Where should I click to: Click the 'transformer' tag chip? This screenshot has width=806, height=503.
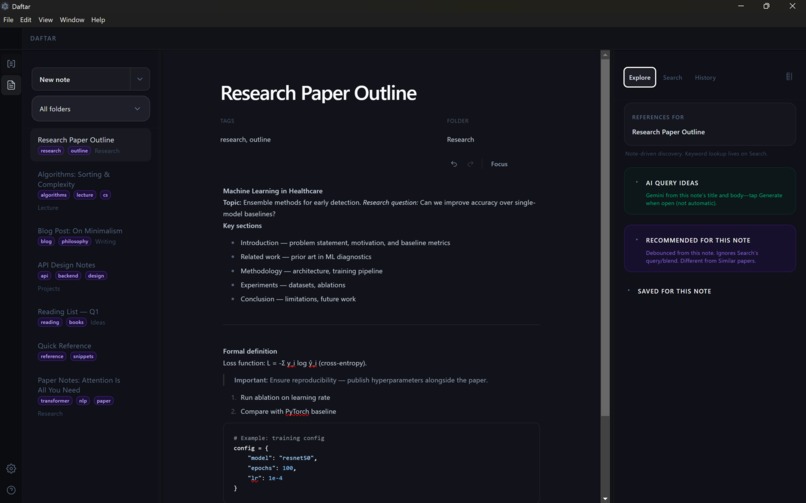(55, 401)
